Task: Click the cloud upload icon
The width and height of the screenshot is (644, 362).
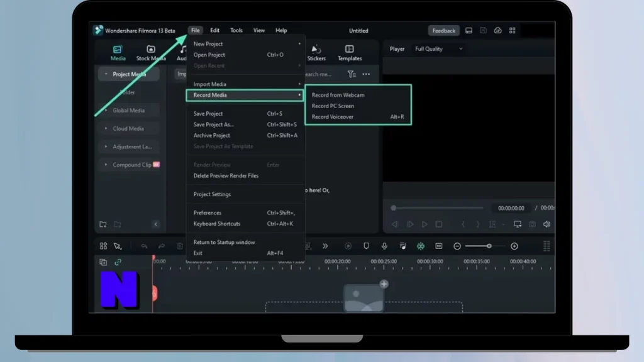Action: (x=497, y=31)
